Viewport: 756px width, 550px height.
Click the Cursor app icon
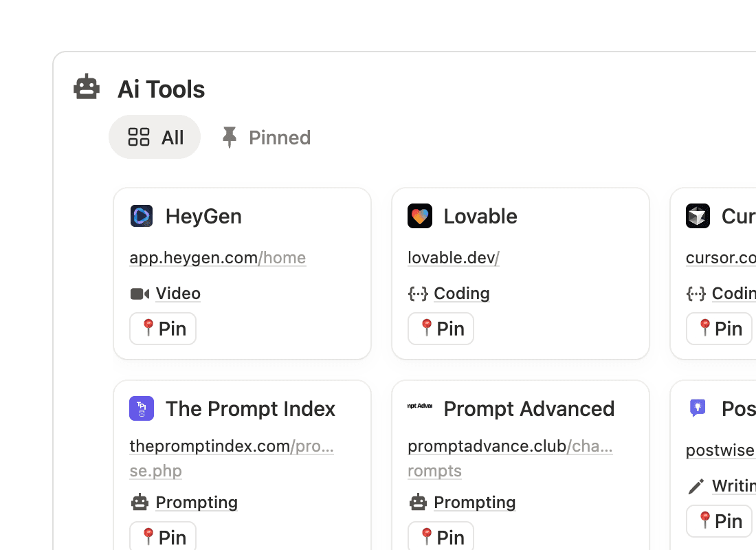pyautogui.click(x=698, y=216)
